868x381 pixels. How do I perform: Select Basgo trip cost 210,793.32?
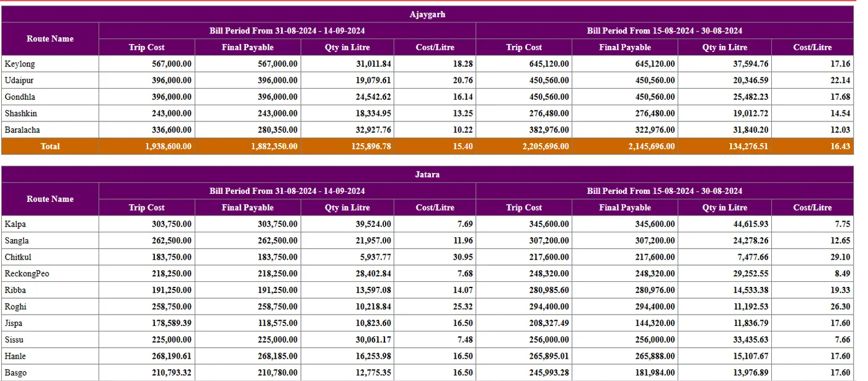click(x=172, y=372)
